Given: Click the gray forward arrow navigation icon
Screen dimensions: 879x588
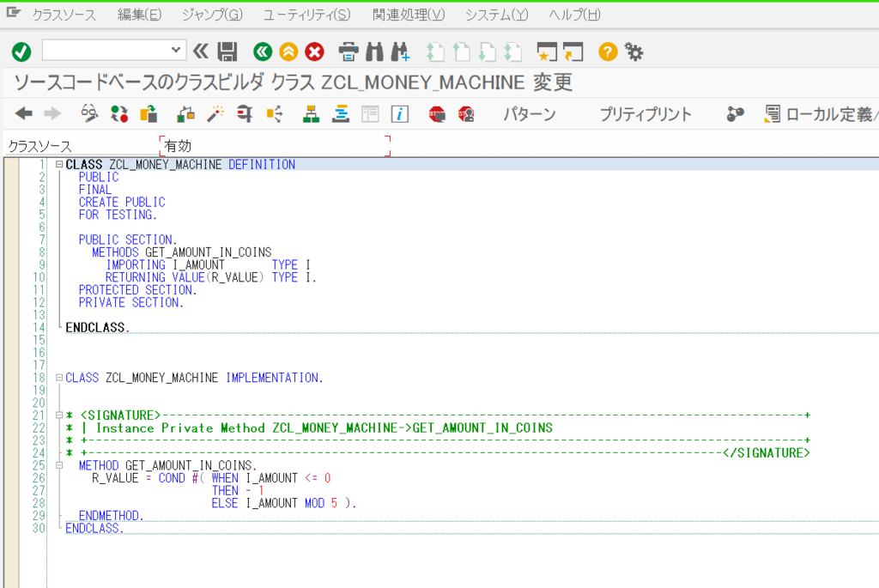Looking at the screenshot, I should click(52, 114).
